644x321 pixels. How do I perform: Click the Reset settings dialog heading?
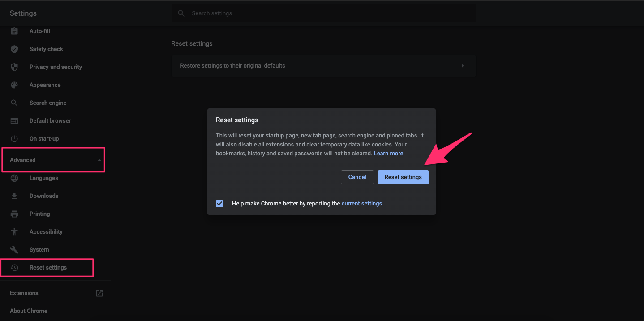point(237,120)
